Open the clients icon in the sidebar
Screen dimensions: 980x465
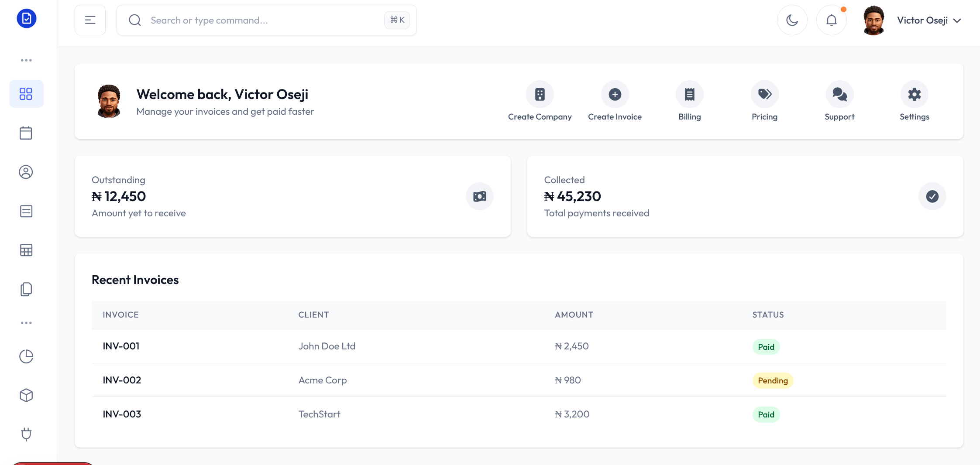[26, 172]
